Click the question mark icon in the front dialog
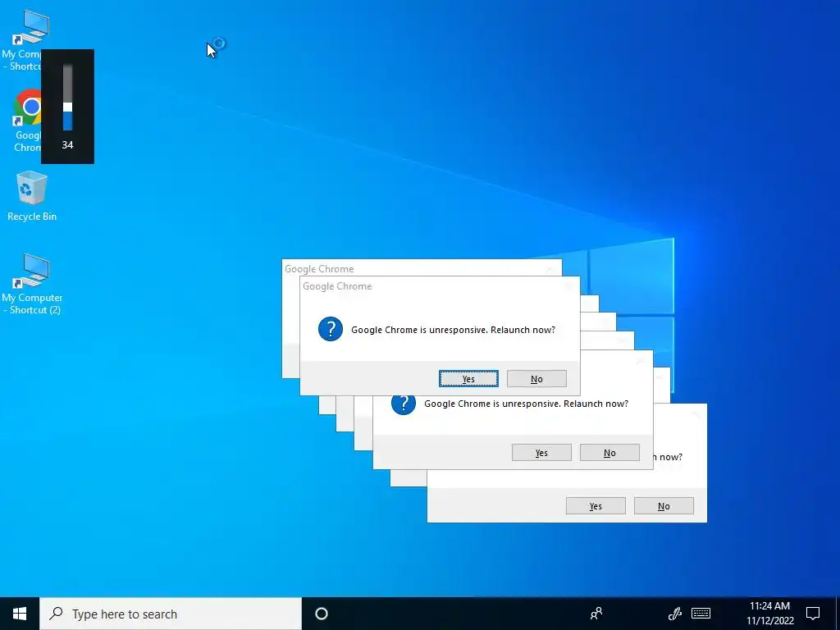The height and width of the screenshot is (630, 840). click(331, 329)
